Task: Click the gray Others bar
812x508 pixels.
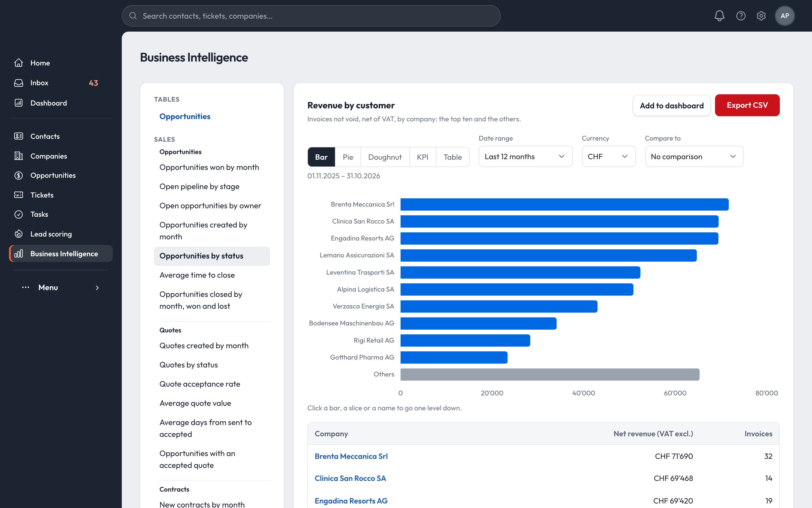Action: click(x=550, y=374)
